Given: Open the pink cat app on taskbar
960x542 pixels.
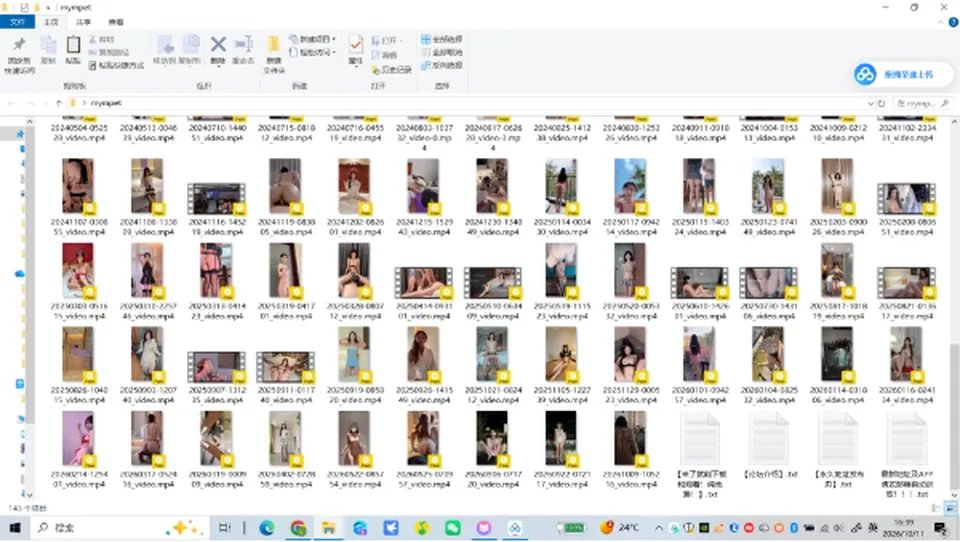Looking at the screenshot, I should click(x=484, y=528).
